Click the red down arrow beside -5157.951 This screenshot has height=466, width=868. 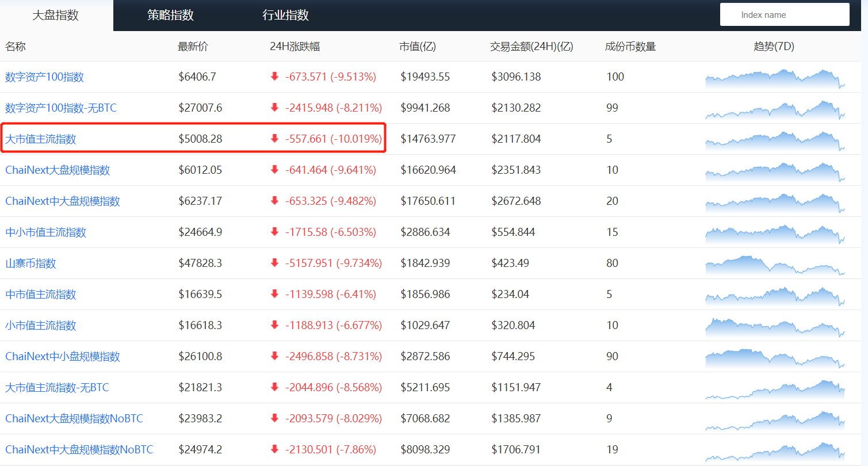(x=274, y=263)
